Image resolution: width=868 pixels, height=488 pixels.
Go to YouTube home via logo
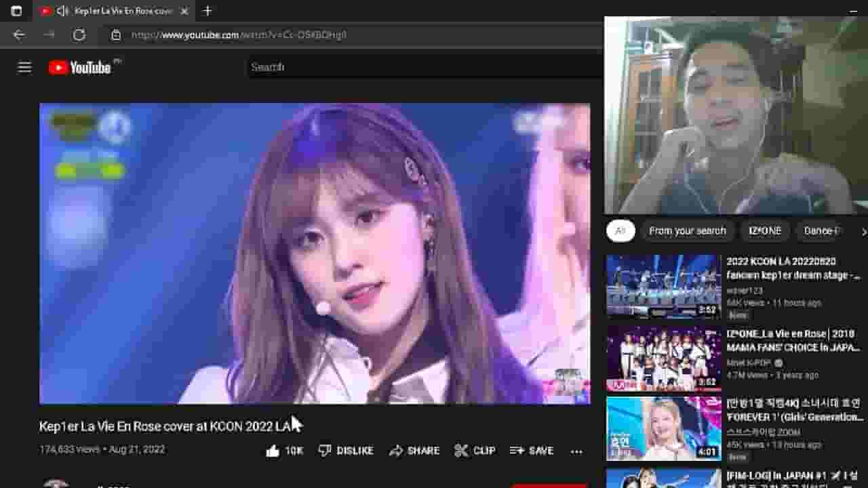click(x=80, y=67)
